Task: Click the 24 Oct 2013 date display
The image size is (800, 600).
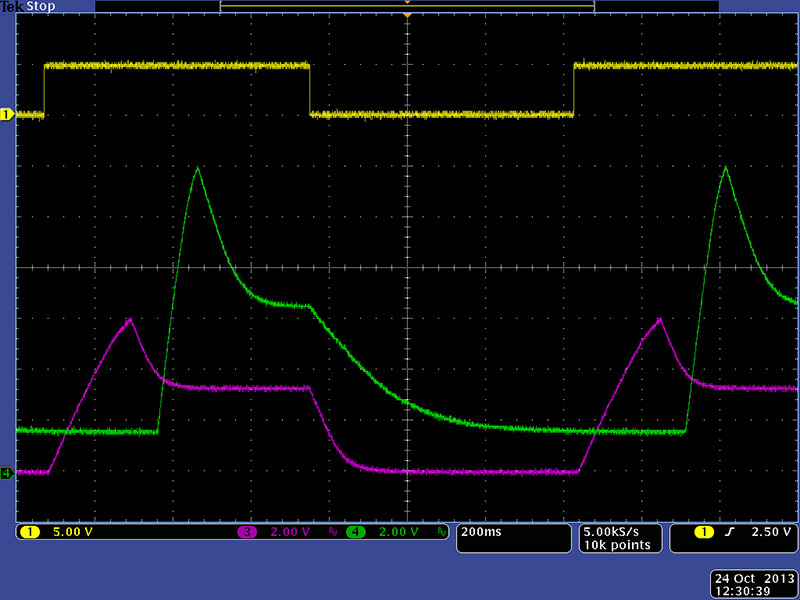Action: click(751, 579)
